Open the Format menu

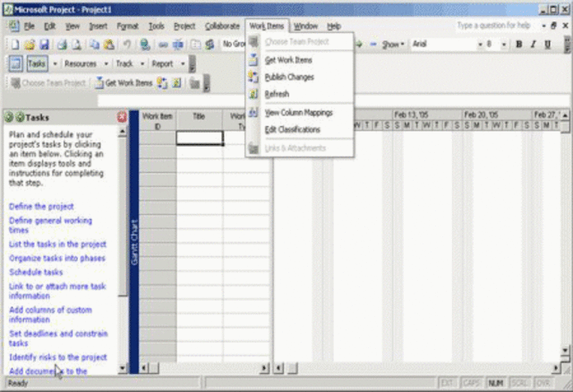pyautogui.click(x=127, y=26)
